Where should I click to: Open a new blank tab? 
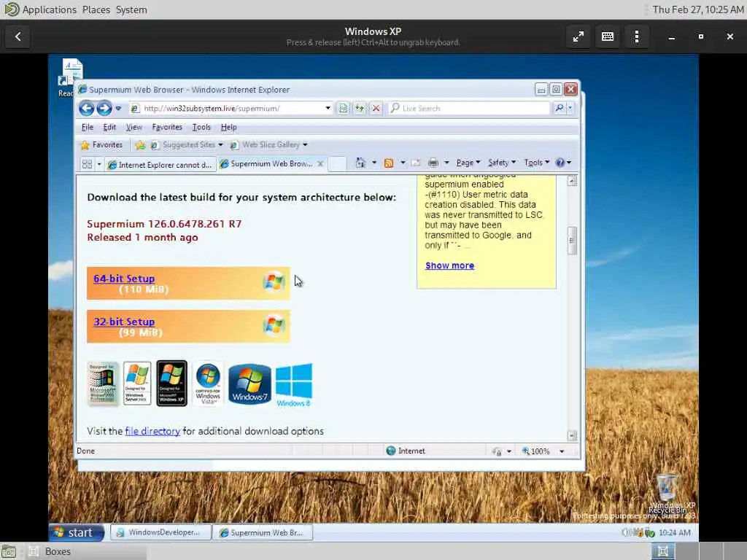[337, 164]
